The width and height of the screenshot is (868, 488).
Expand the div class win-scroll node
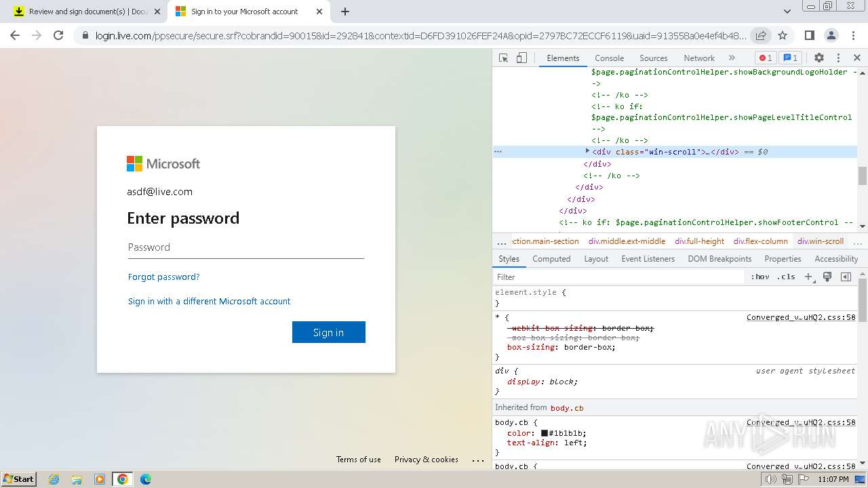pyautogui.click(x=587, y=151)
